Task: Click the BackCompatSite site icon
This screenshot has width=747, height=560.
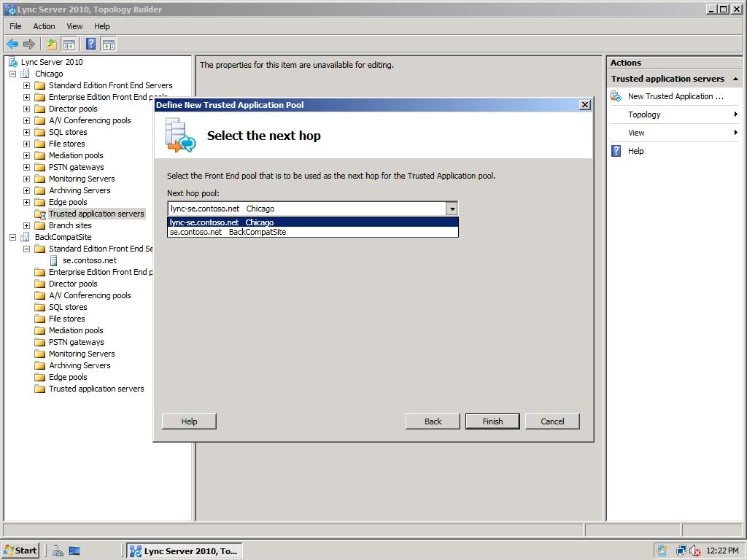Action: point(26,237)
